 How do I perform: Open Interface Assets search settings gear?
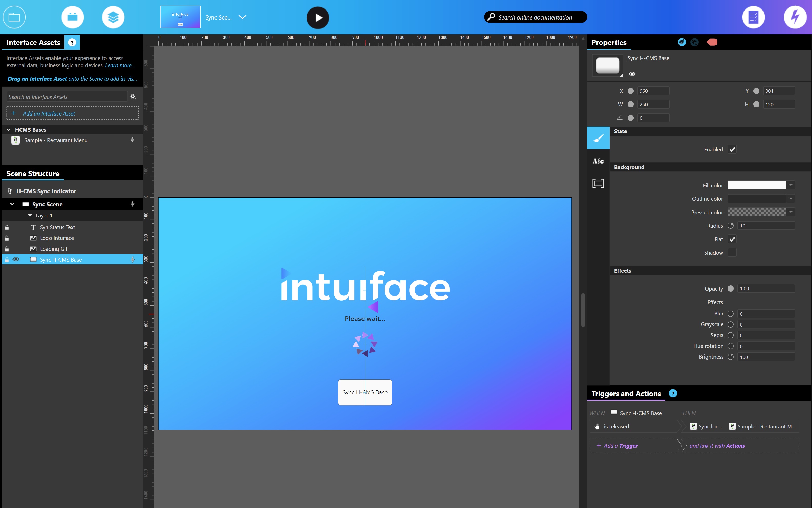133,97
